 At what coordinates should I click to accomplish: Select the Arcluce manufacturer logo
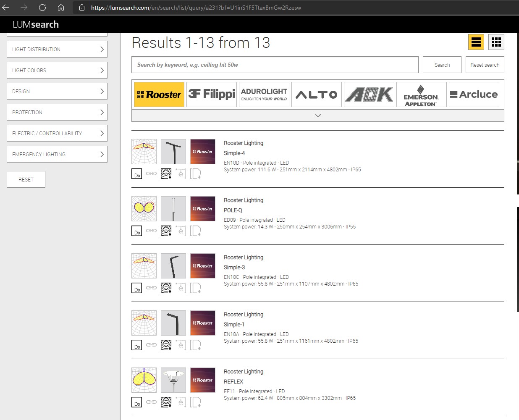474,94
